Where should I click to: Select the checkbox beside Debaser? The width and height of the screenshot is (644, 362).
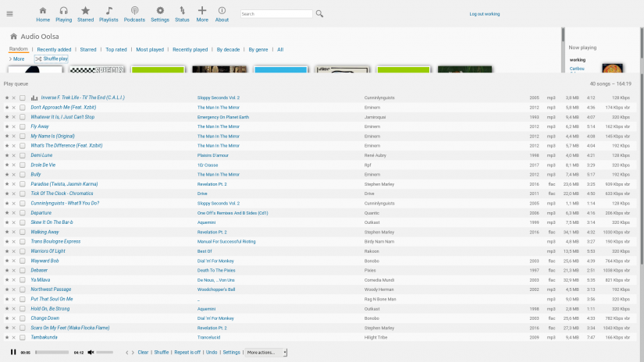point(23,270)
